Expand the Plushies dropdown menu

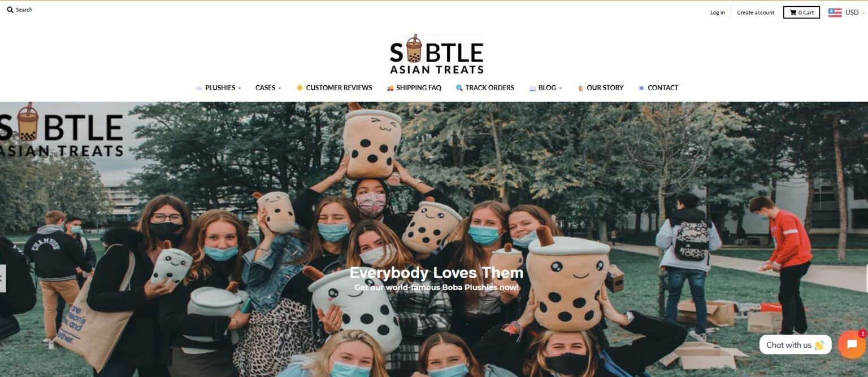tap(219, 88)
